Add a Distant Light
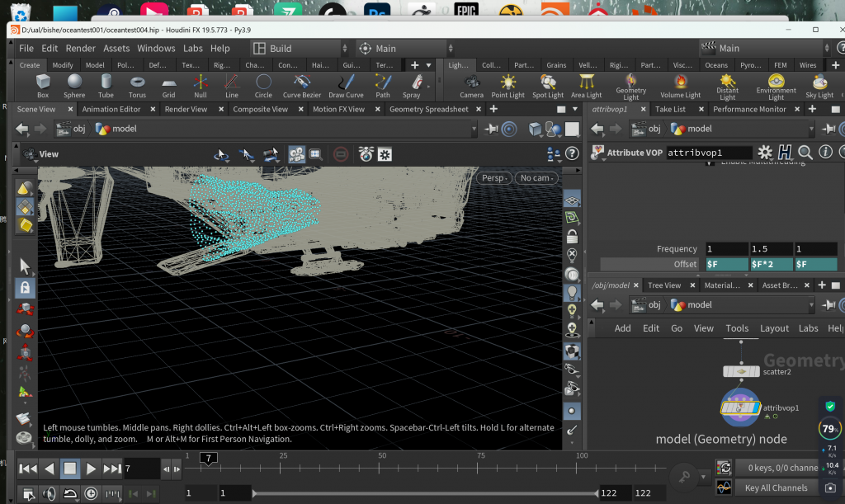 pos(728,87)
